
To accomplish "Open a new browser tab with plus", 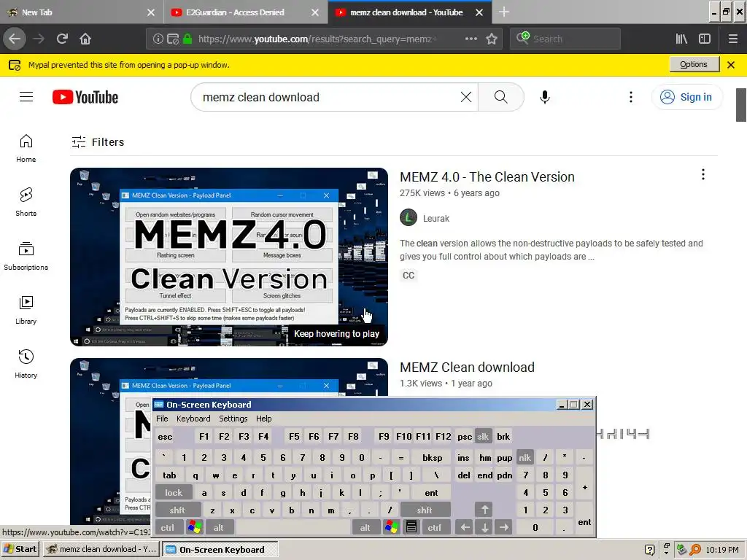I will pyautogui.click(x=503, y=12).
